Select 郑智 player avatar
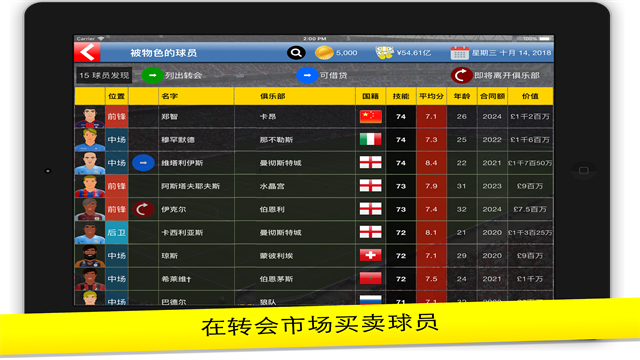 point(90,117)
